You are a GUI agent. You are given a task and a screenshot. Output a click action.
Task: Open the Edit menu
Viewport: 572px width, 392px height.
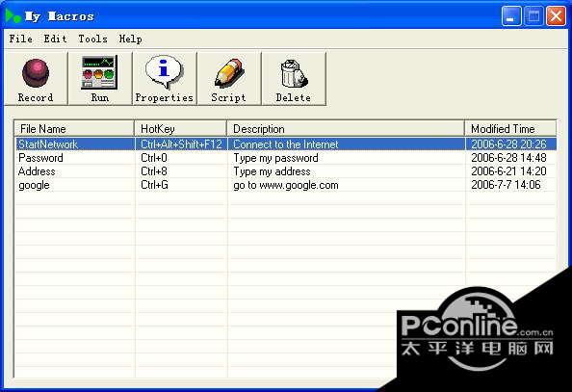[x=56, y=39]
